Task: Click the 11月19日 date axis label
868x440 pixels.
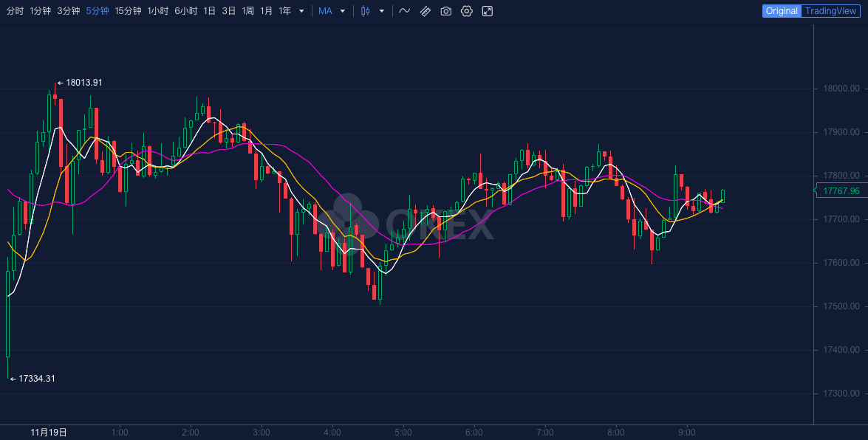Action: (x=49, y=433)
